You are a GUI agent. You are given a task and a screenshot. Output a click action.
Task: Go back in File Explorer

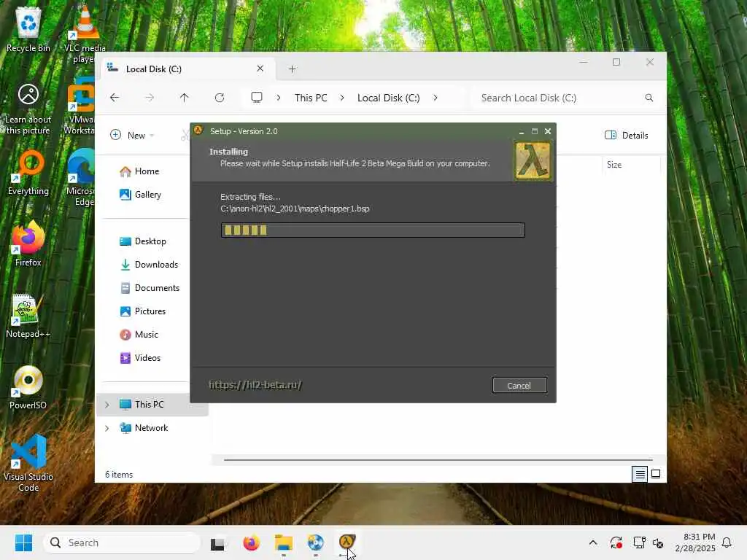(x=115, y=98)
